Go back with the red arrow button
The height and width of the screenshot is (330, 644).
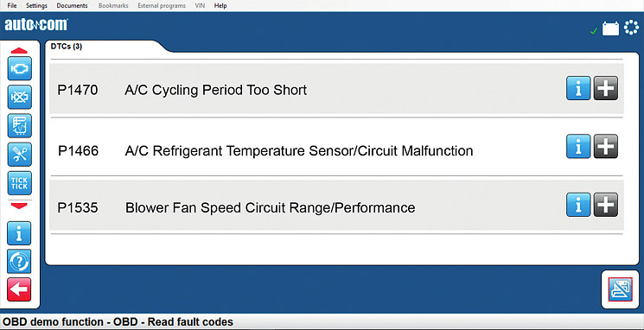point(19,289)
